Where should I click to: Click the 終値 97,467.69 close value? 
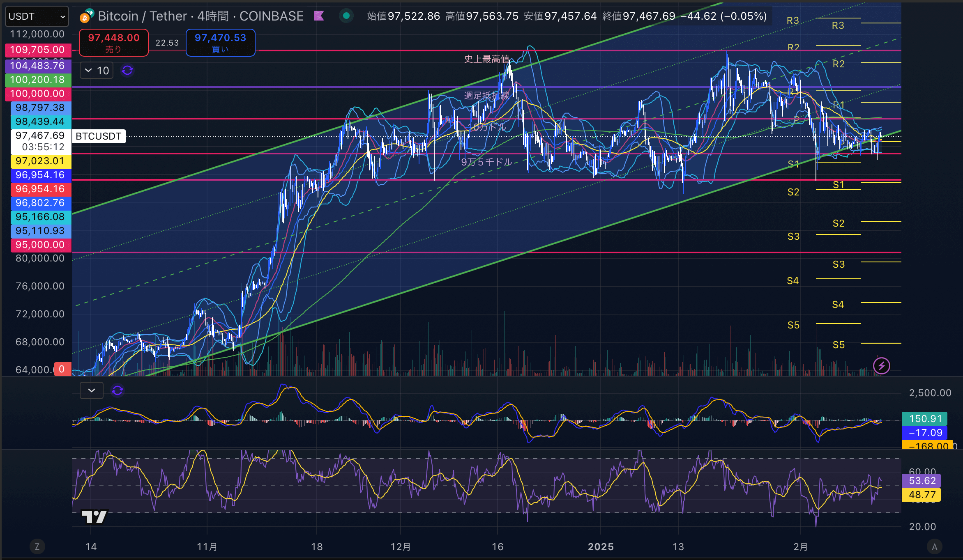639,16
